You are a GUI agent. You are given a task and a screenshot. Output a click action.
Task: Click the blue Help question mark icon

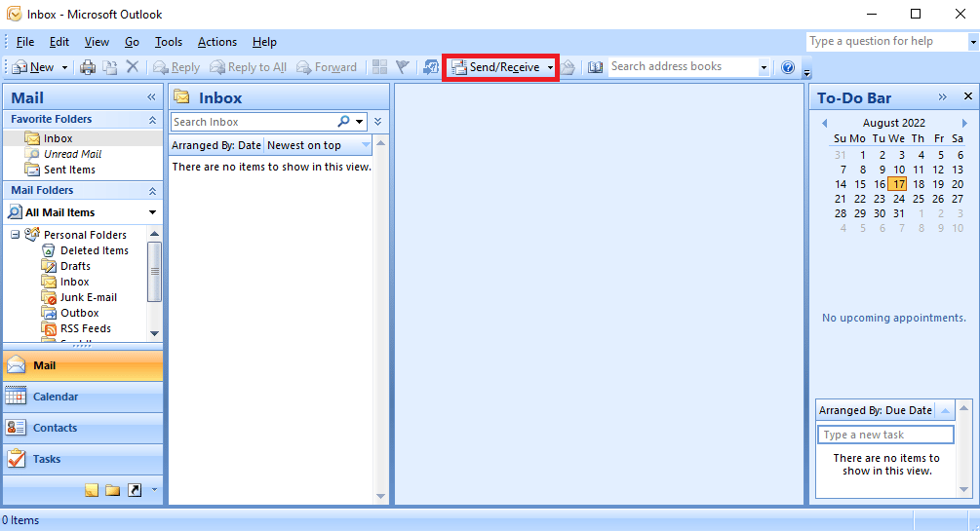(x=788, y=67)
